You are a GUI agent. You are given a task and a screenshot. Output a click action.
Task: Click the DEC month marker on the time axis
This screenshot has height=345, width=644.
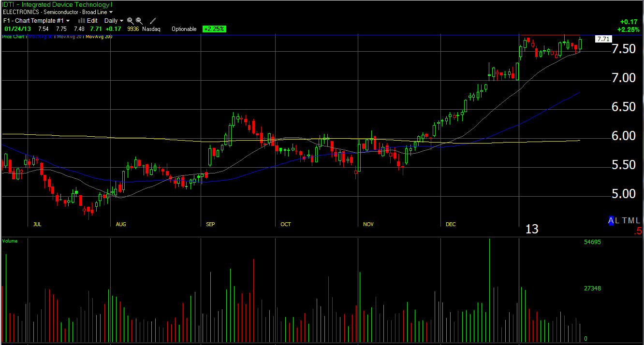point(451,224)
